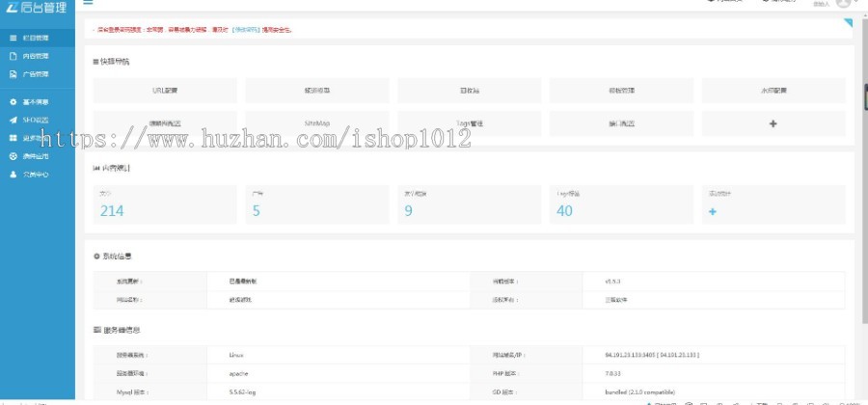868x405 pixels.
Task: Open the paper-plane SEO settings item
Action: pyautogui.click(x=37, y=121)
